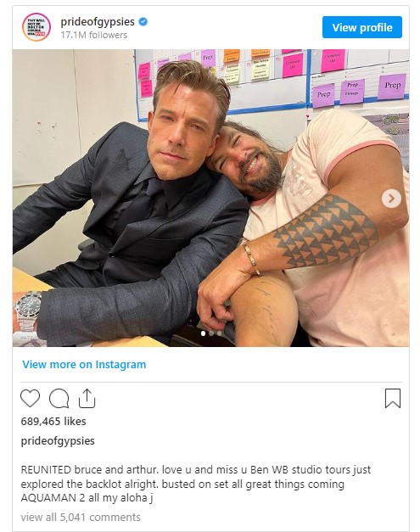This screenshot has height=532, width=420.
Task: Select the third carousel dot indicator
Action: pos(219,333)
